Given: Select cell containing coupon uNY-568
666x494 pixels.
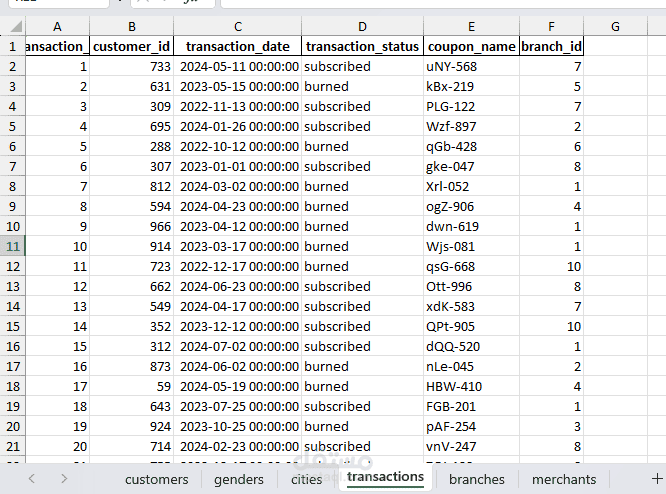Looking at the screenshot, I should pyautogui.click(x=471, y=66).
